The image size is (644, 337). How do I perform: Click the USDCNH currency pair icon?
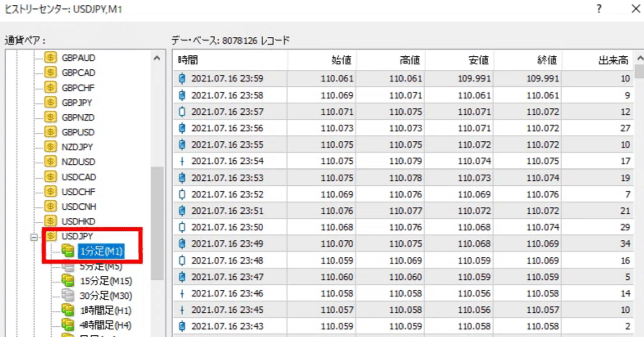click(50, 206)
